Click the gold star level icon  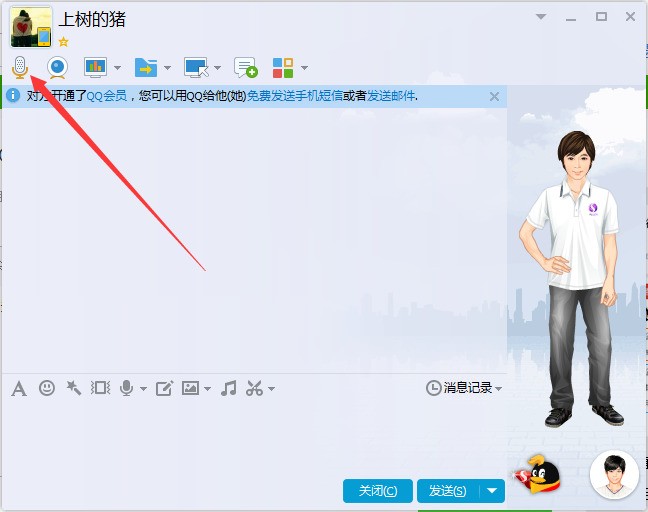(63, 41)
